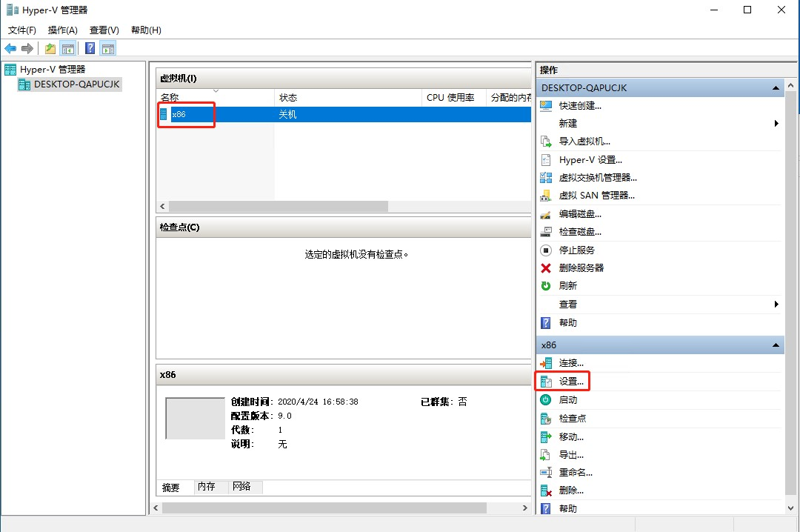Viewport: 800px width, 532px height.
Task: Click 帮助 under the x86 actions
Action: (x=568, y=508)
